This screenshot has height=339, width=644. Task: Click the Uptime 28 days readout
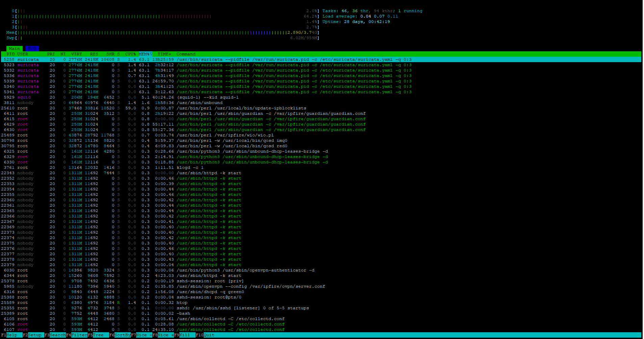pos(356,22)
